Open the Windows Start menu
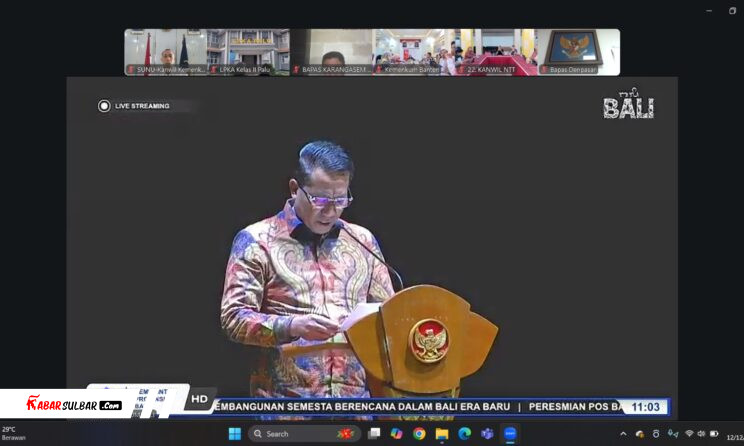Viewport: 744px width, 446px height. pos(235,434)
